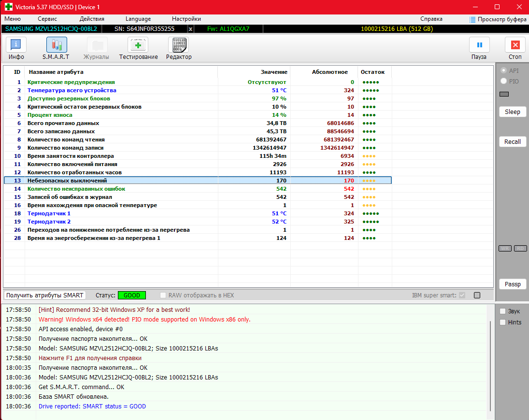This screenshot has height=420, width=529.
Task: Click Получить атрибуты SMART button
Action: (x=45, y=295)
